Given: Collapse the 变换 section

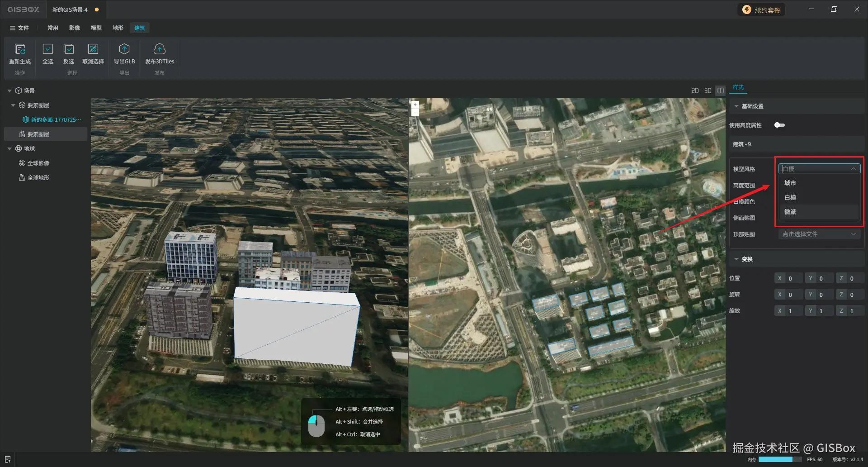Looking at the screenshot, I should pyautogui.click(x=736, y=259).
